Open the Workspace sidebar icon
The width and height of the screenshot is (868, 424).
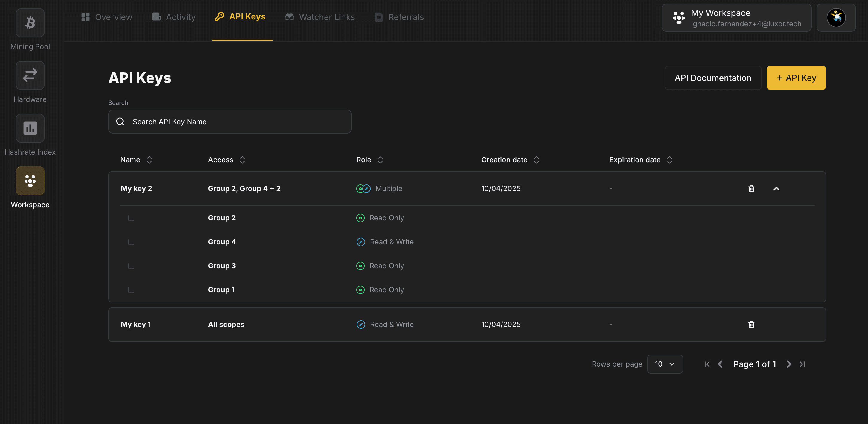[30, 181]
